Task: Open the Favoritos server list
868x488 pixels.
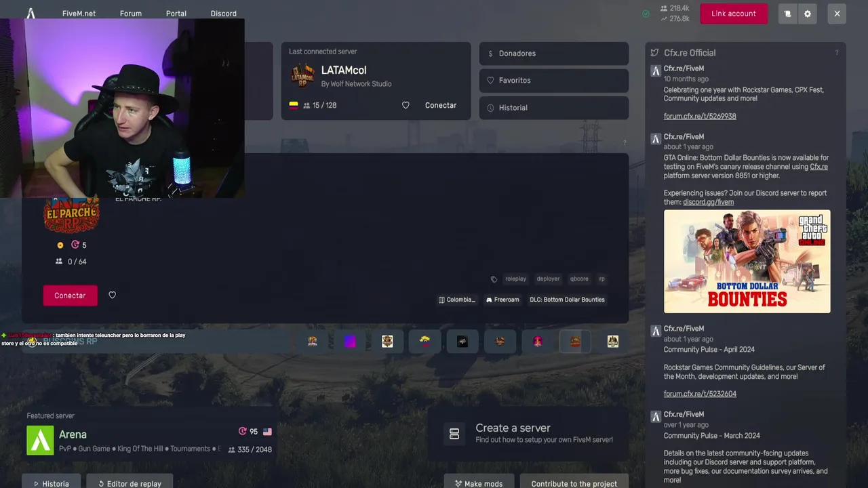Action: [554, 81]
